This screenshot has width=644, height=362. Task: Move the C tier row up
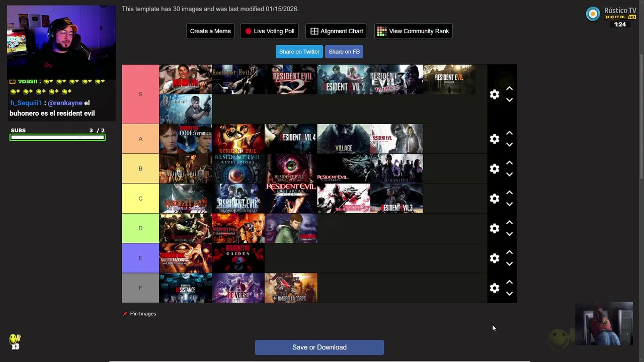(x=509, y=193)
